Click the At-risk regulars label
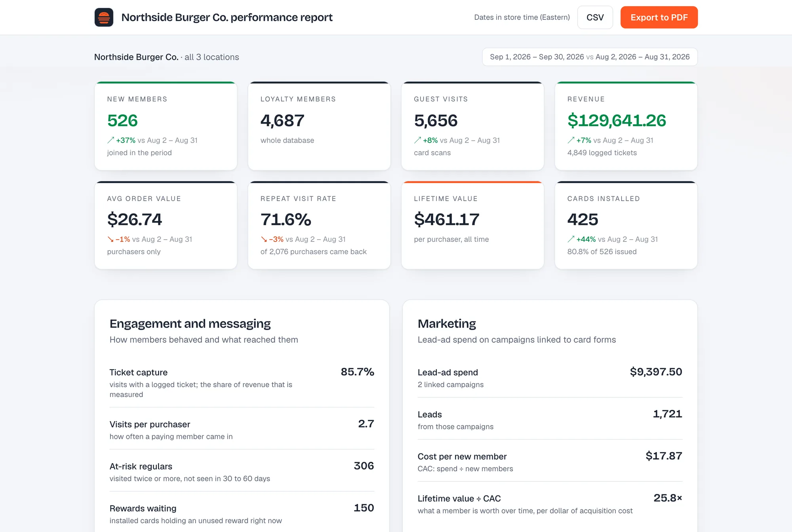The image size is (792, 532). click(141, 466)
